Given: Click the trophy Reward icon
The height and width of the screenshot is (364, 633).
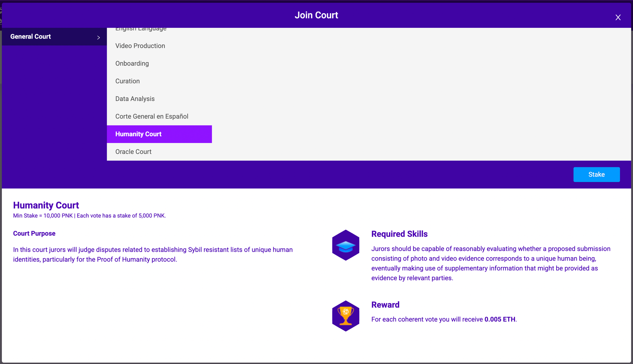Looking at the screenshot, I should [346, 316].
